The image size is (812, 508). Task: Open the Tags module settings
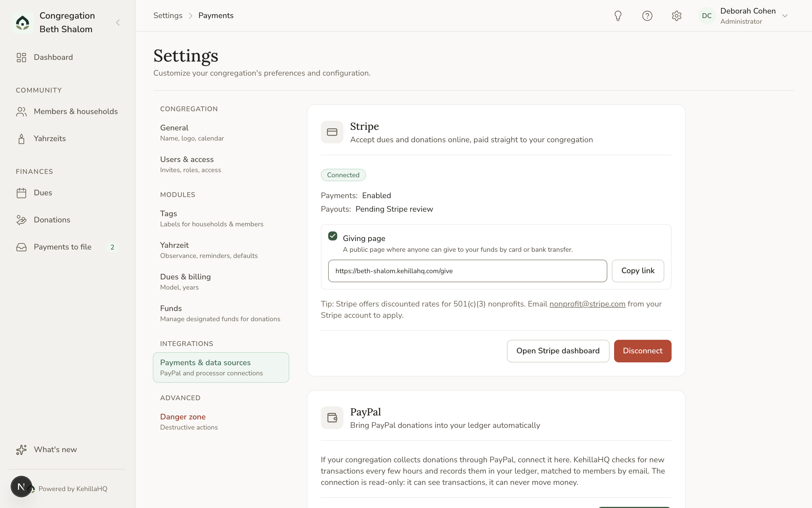tap(221, 218)
